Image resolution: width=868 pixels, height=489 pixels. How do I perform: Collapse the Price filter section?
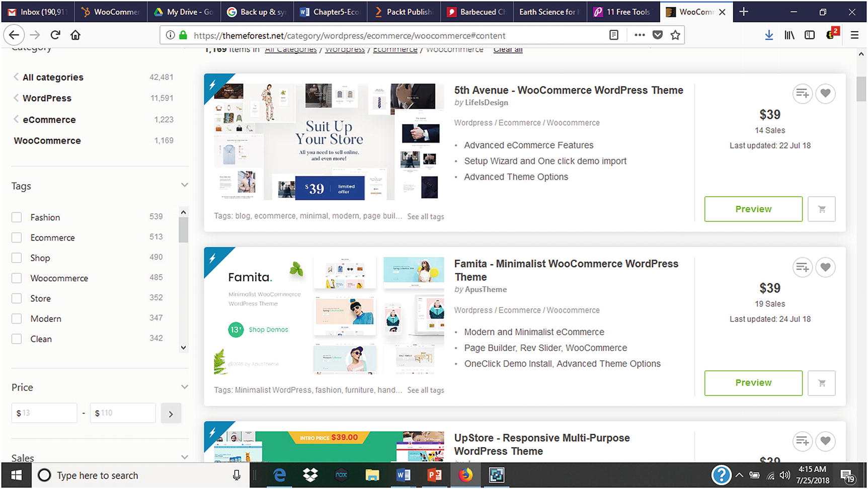[x=185, y=387]
